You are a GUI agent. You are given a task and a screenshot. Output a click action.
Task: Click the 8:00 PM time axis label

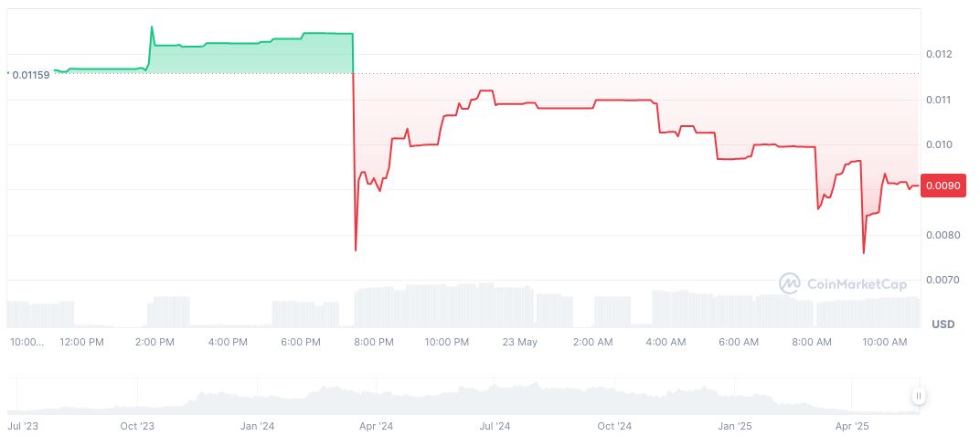373,342
